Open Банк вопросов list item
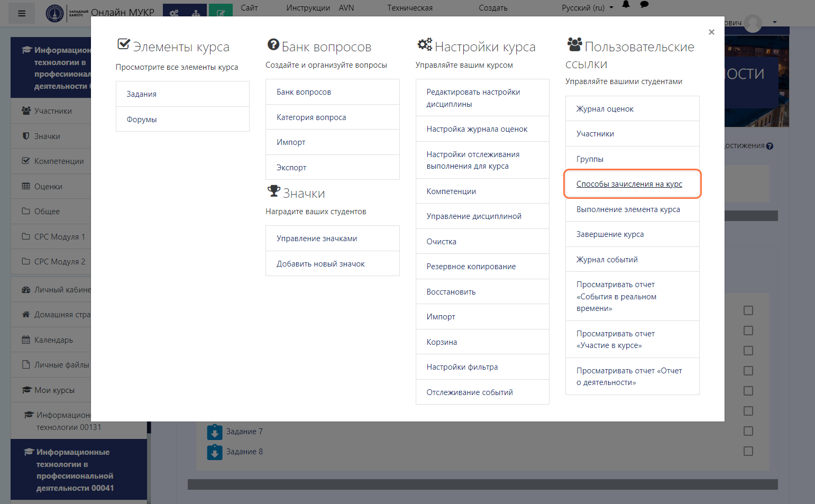Image resolution: width=815 pixels, height=504 pixels. [x=304, y=92]
